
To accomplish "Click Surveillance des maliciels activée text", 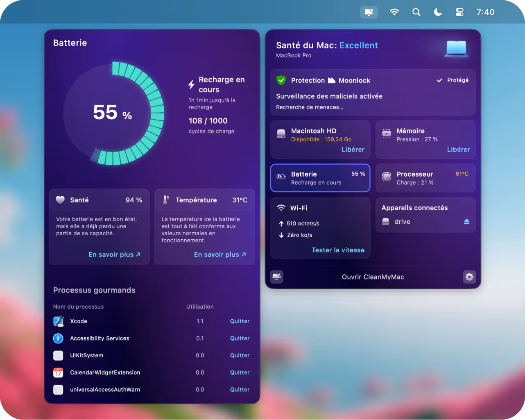I will point(329,96).
